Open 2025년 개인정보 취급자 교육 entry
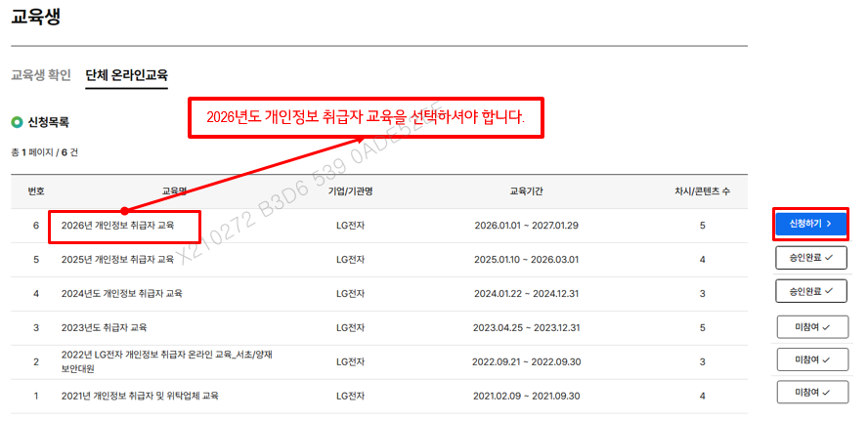This screenshot has height=421, width=868. 117,260
